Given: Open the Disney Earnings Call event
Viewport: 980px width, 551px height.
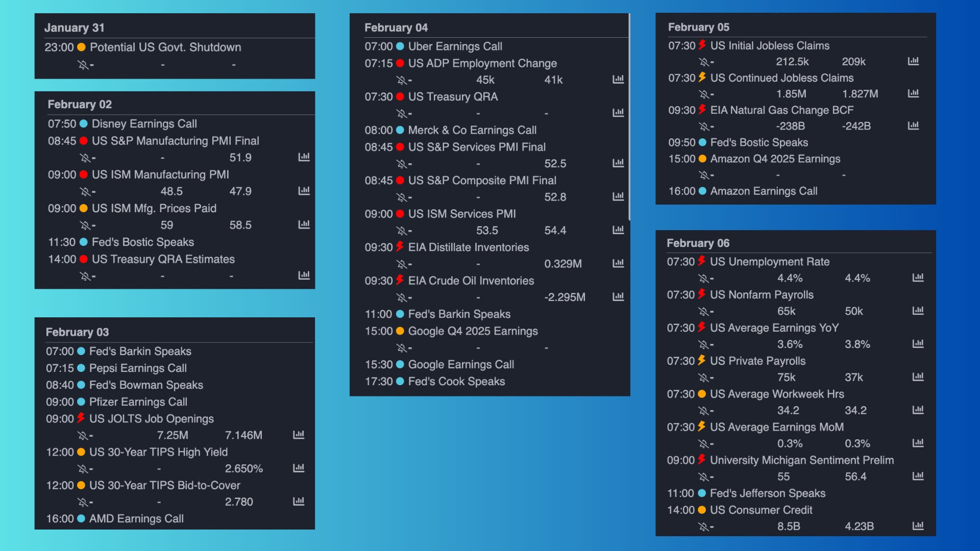Looking at the screenshot, I should [x=144, y=124].
